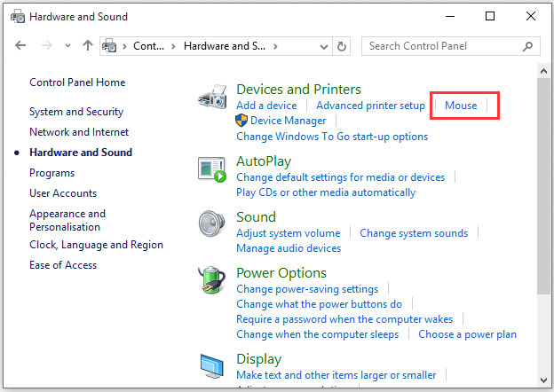
Task: Maximize the Hardware and Sound window
Action: point(490,16)
